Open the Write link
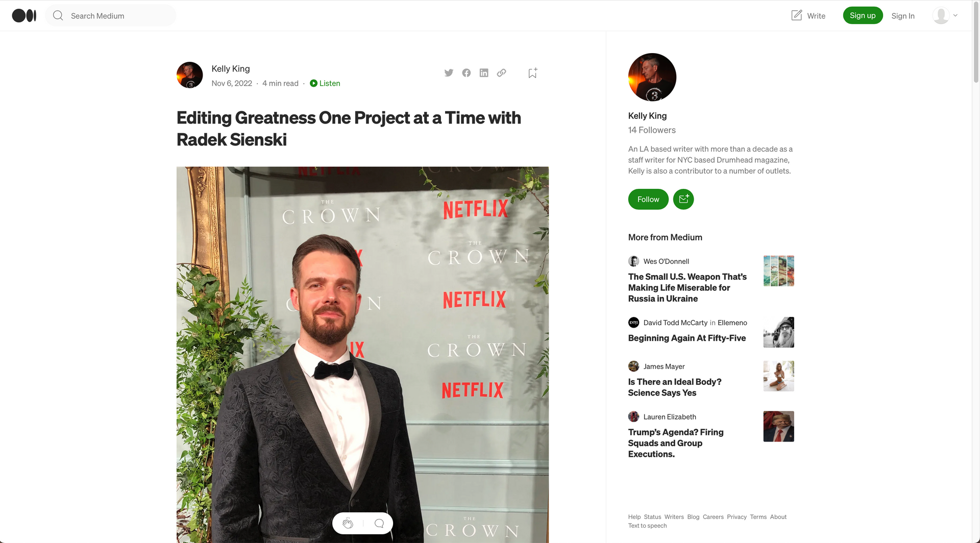980x543 pixels. 816,16
